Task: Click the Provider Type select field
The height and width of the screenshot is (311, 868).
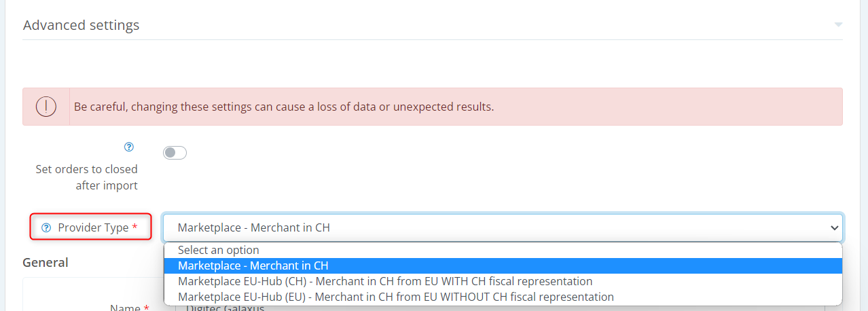Action: pos(475,227)
